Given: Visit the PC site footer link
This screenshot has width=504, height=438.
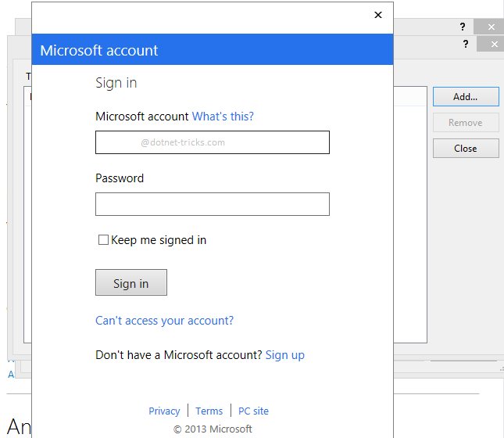Looking at the screenshot, I should (x=253, y=411).
